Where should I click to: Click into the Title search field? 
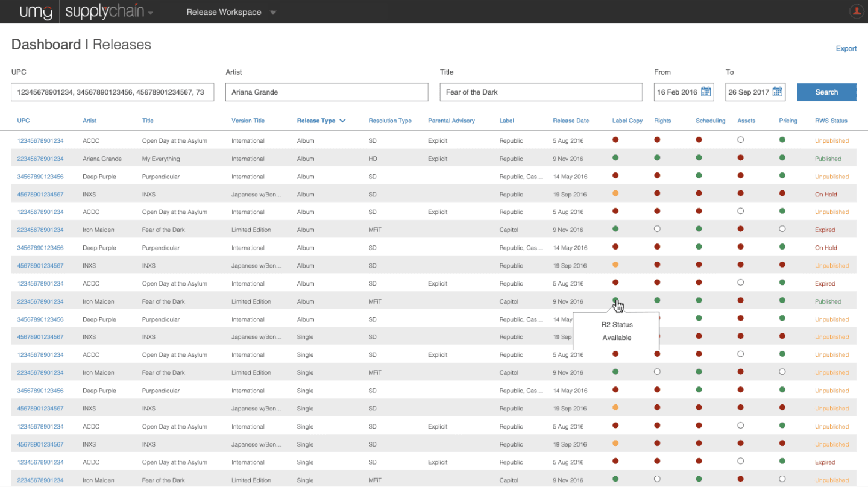(x=541, y=92)
